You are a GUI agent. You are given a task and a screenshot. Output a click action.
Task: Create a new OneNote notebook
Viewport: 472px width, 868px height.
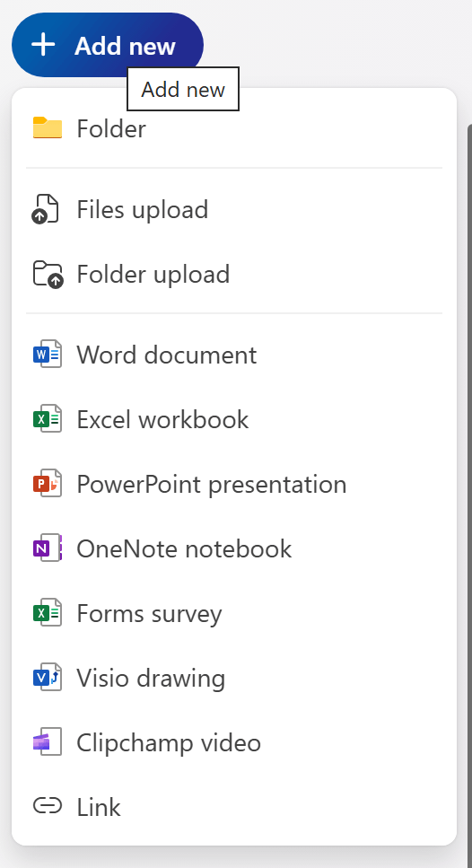click(x=234, y=549)
